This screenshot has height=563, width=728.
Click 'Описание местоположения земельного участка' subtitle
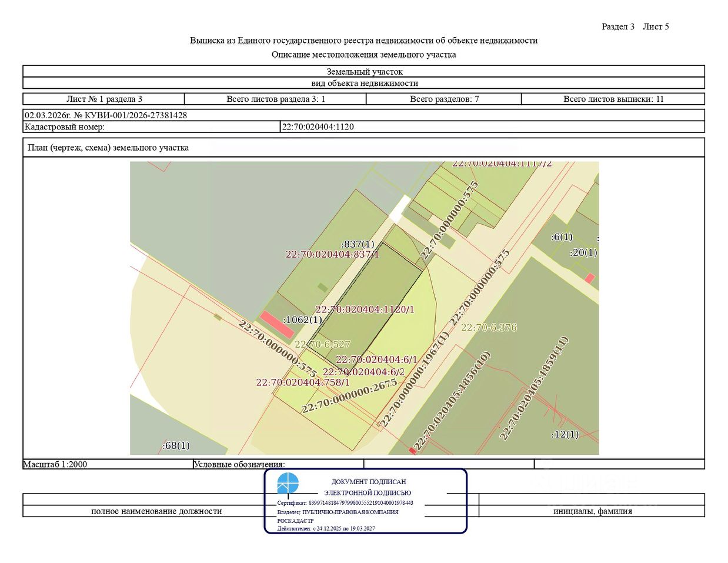tap(364, 55)
